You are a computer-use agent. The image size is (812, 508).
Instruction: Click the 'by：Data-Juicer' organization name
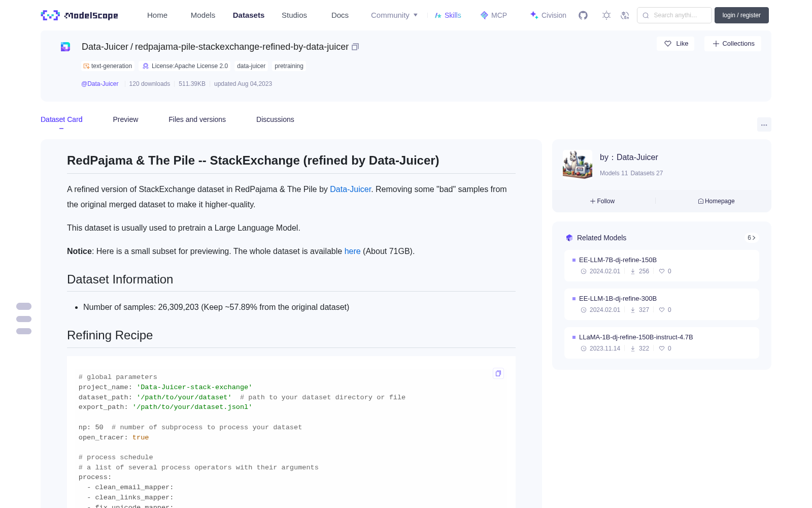[x=629, y=157]
